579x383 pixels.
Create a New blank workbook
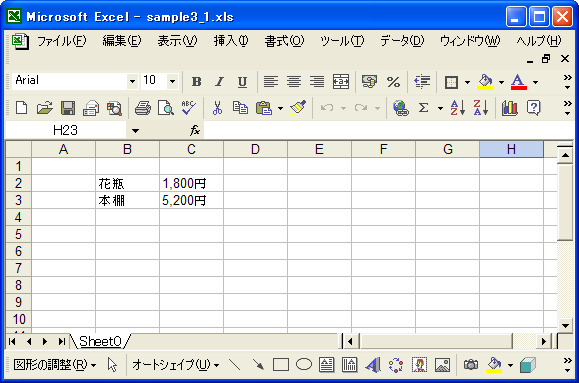(21, 108)
